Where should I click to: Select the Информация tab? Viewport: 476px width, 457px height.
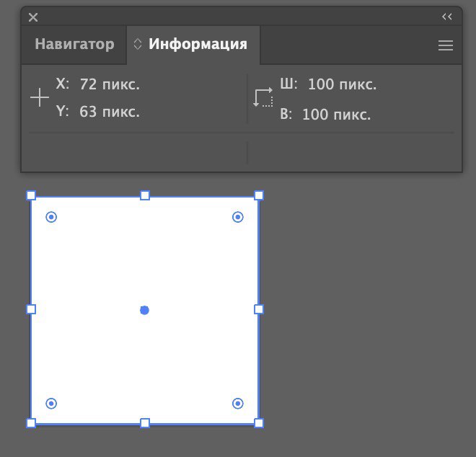(198, 44)
